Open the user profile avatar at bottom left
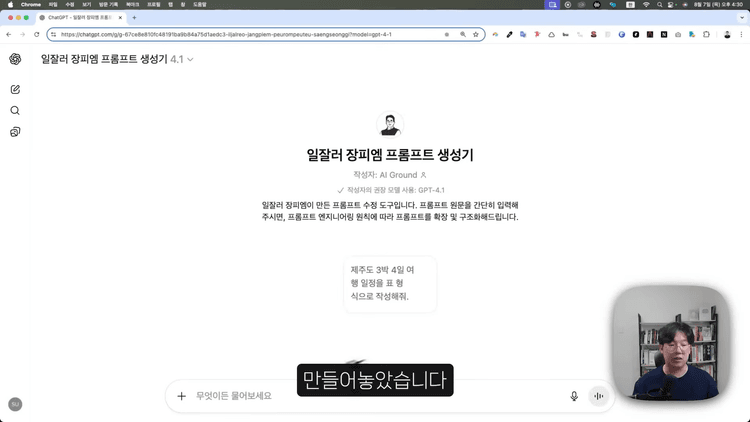Screen dimensions: 750x422 click(x=15, y=404)
